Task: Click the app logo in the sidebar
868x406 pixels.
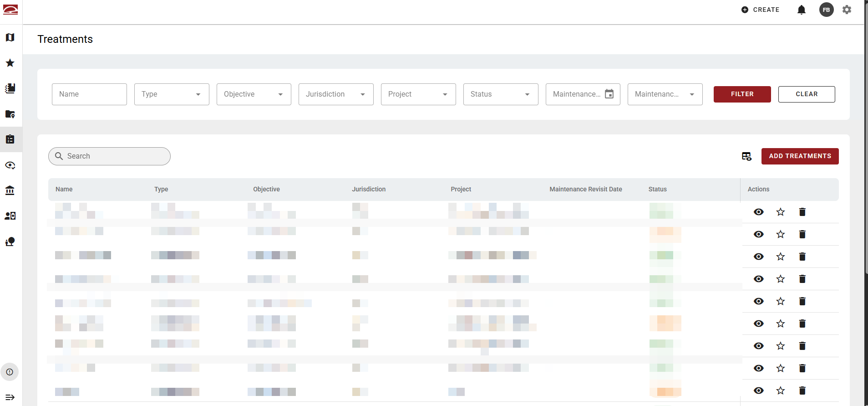Action: [10, 10]
